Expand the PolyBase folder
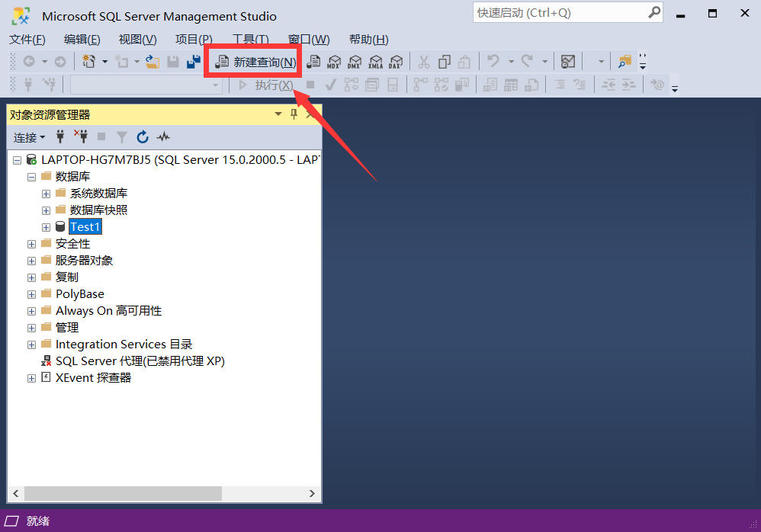This screenshot has width=761, height=532. click(31, 294)
